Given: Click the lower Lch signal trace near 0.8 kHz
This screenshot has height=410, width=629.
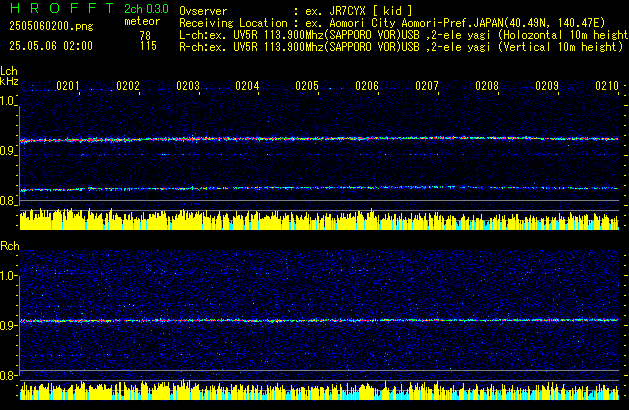Looking at the screenshot, I should point(319,188).
